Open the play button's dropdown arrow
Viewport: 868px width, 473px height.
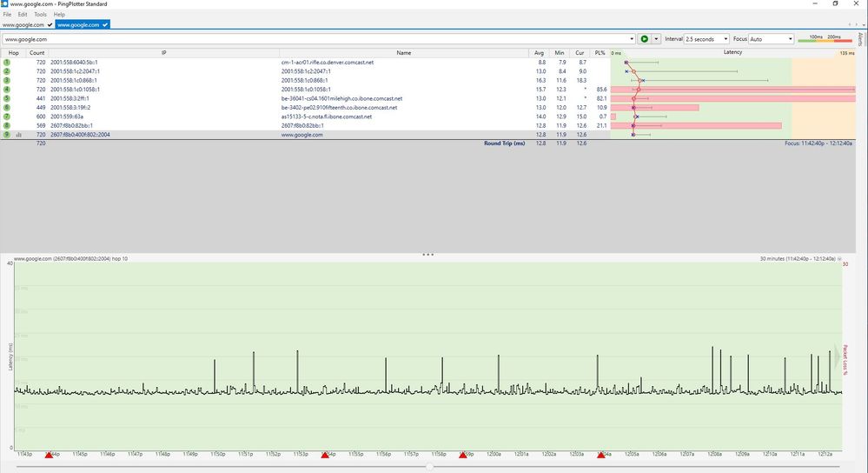pyautogui.click(x=656, y=39)
